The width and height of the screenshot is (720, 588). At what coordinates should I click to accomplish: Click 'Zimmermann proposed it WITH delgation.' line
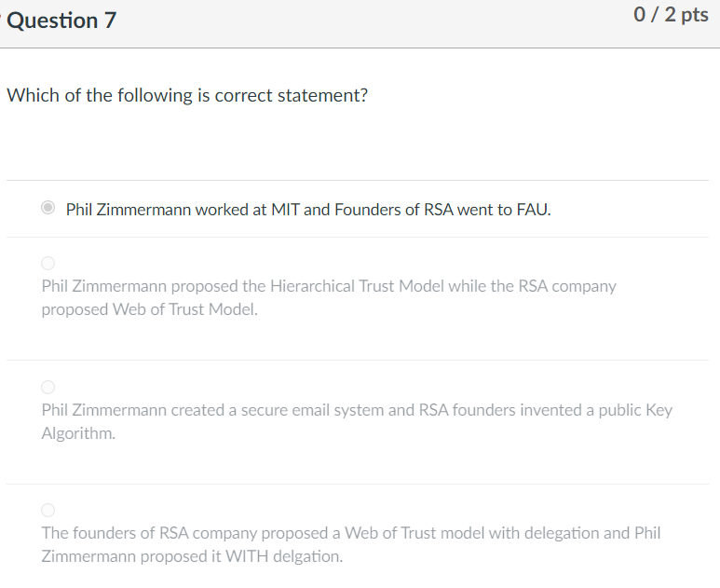[x=192, y=556]
